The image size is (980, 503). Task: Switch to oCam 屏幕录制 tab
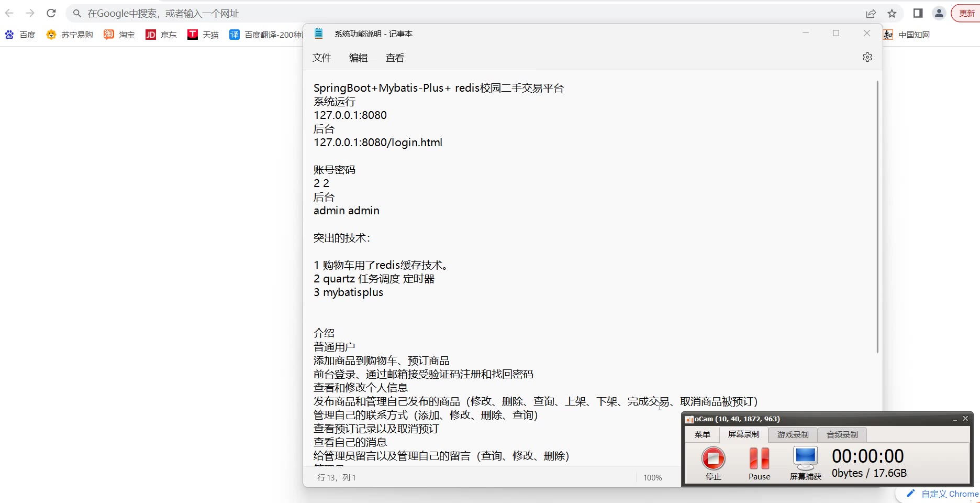[743, 434]
